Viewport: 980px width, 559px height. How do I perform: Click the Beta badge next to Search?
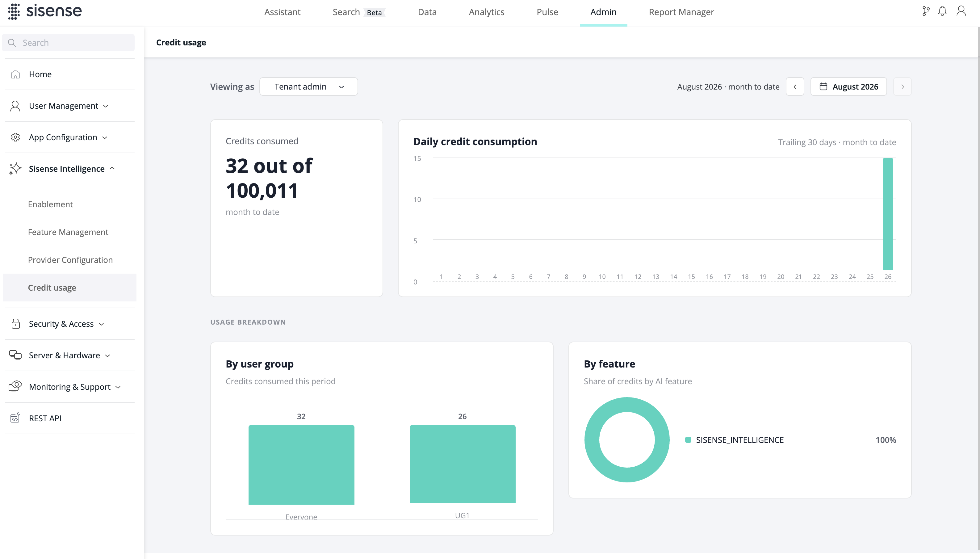[x=374, y=13]
